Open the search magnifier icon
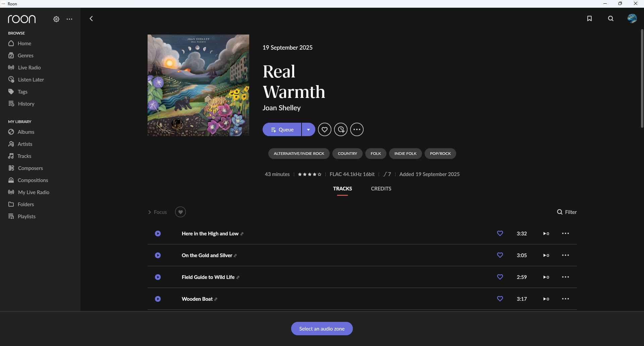644x346 pixels. pyautogui.click(x=611, y=18)
